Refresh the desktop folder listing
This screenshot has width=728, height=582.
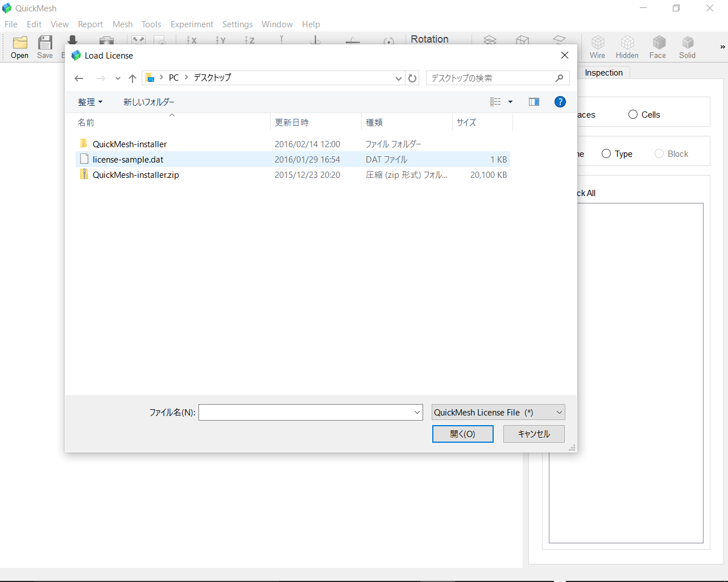[412, 78]
